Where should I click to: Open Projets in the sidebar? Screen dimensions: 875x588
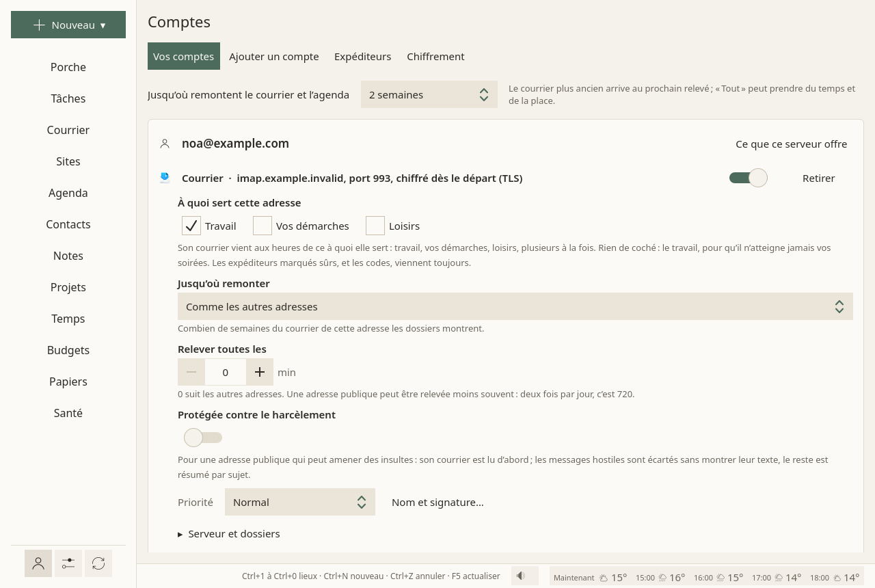68,287
